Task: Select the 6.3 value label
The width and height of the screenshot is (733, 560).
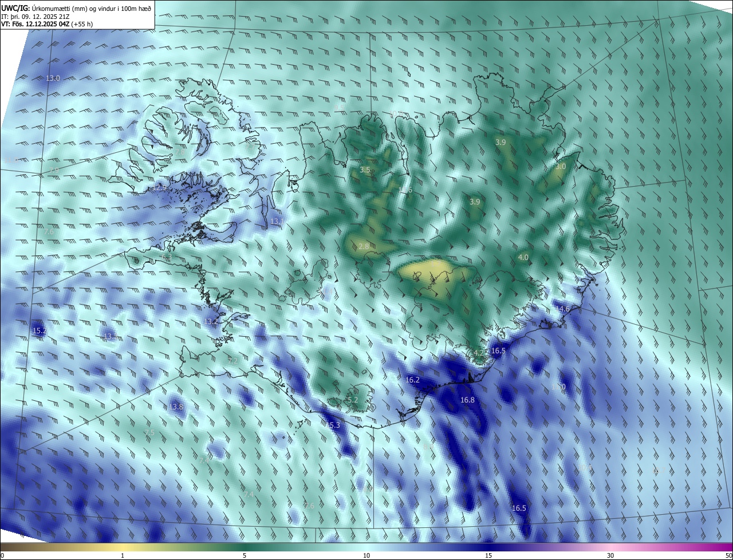Action: coord(167,257)
